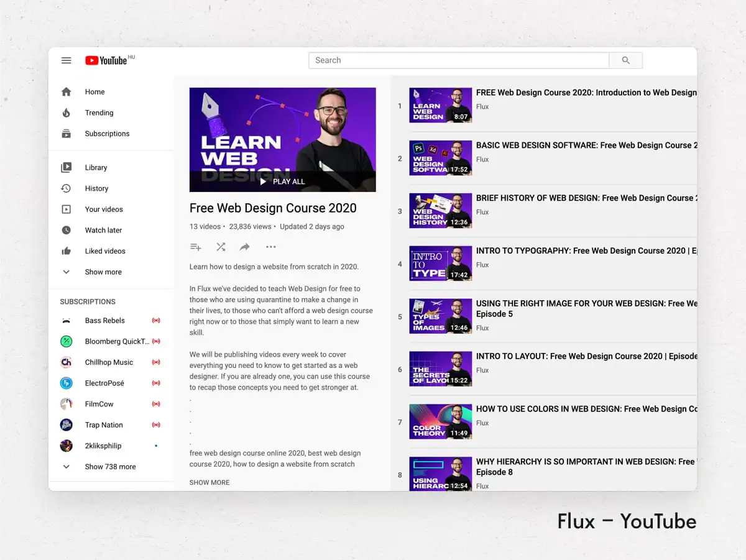The width and height of the screenshot is (746, 560).
Task: Save this playlist to library
Action: 196,247
